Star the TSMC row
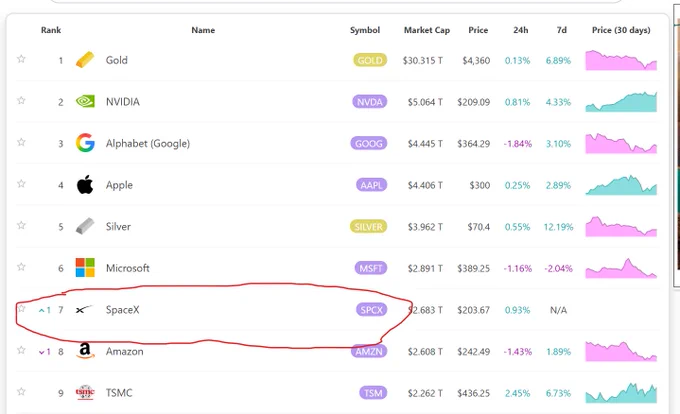This screenshot has width=680, height=414. [x=21, y=392]
